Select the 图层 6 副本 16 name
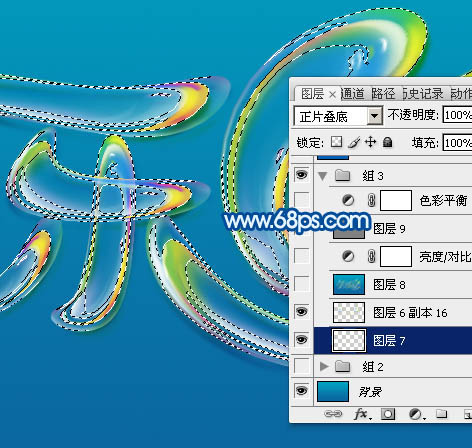The height and width of the screenshot is (448, 472). (410, 313)
